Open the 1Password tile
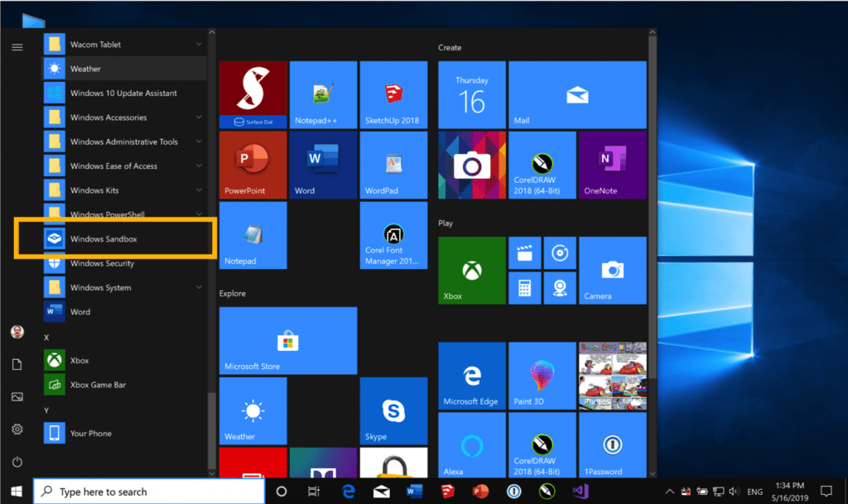This screenshot has height=504, width=848. click(613, 444)
